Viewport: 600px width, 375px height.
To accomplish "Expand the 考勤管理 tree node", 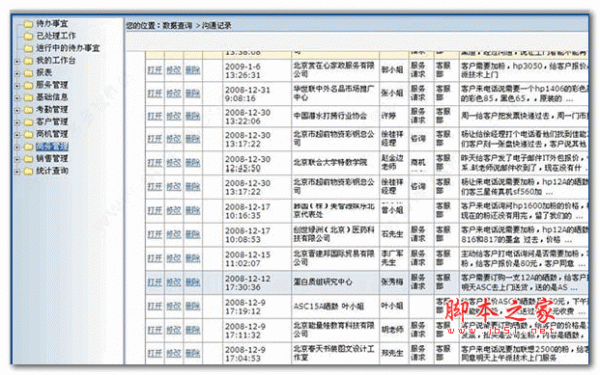I will [17, 110].
